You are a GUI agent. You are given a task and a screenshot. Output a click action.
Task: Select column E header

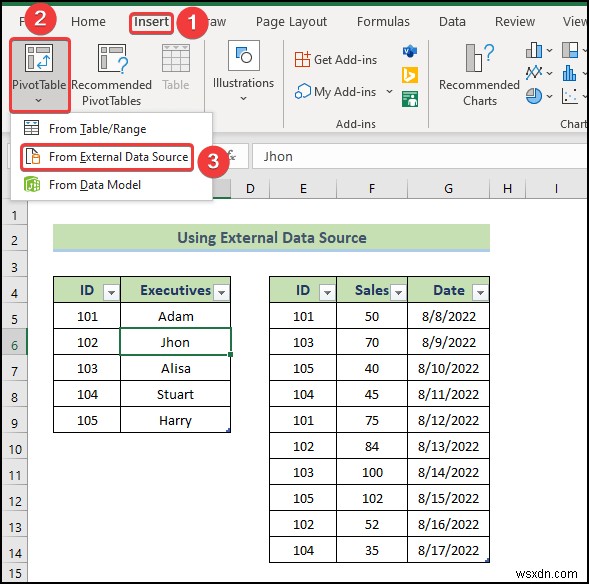[x=303, y=189]
